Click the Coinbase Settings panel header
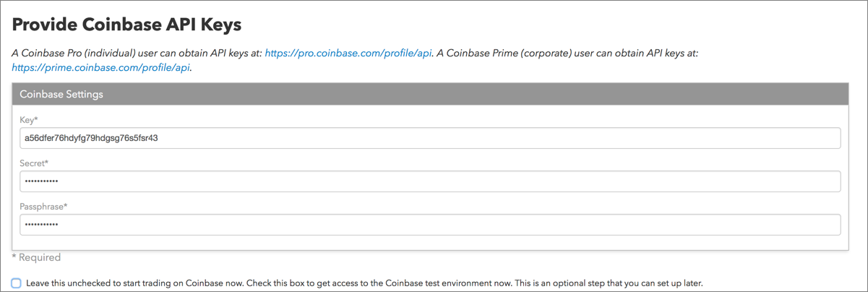868x292 pixels. point(430,94)
